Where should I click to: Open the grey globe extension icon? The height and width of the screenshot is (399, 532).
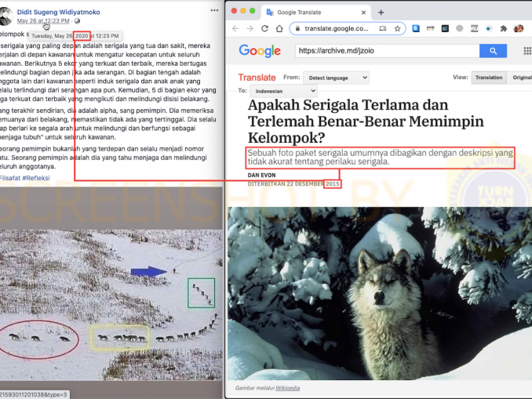[x=459, y=28]
